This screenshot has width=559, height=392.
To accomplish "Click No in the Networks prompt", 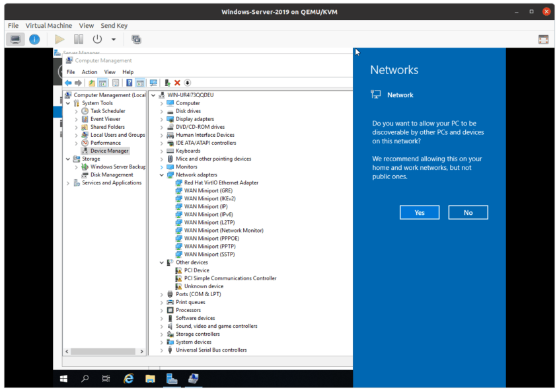I will 468,212.
